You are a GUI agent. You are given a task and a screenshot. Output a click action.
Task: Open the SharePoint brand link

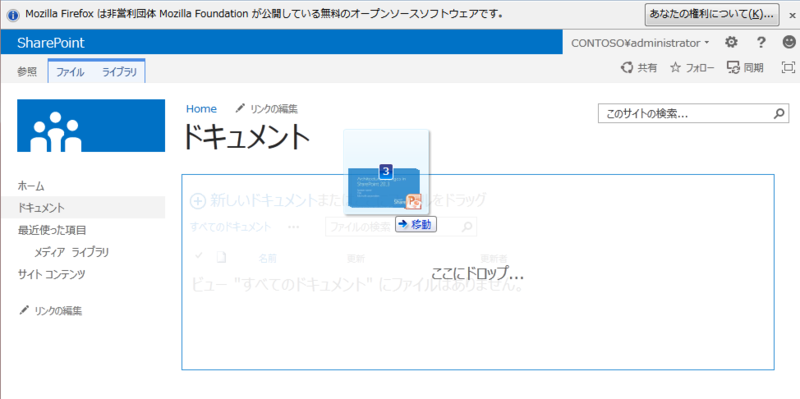tap(51, 43)
